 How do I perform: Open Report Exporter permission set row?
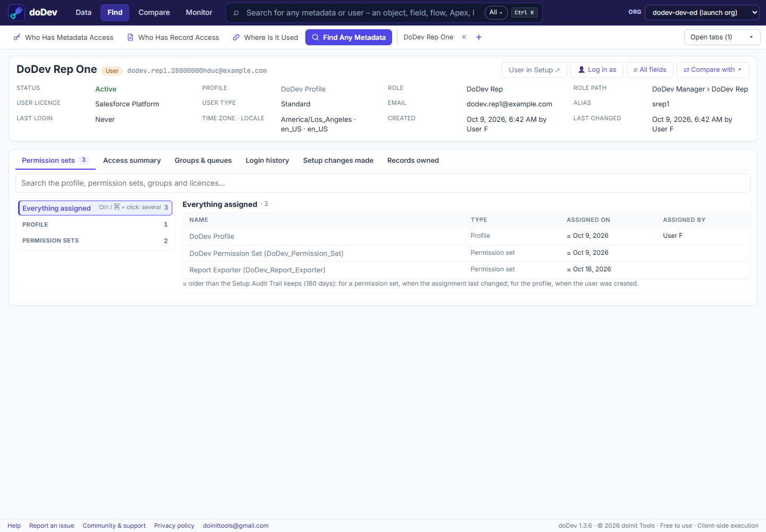[466, 270]
